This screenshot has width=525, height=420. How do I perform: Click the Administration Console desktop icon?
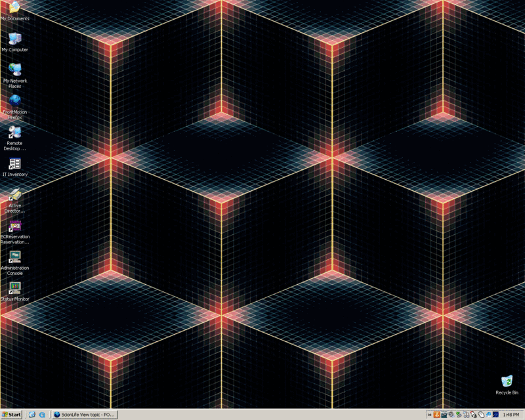coord(14,257)
